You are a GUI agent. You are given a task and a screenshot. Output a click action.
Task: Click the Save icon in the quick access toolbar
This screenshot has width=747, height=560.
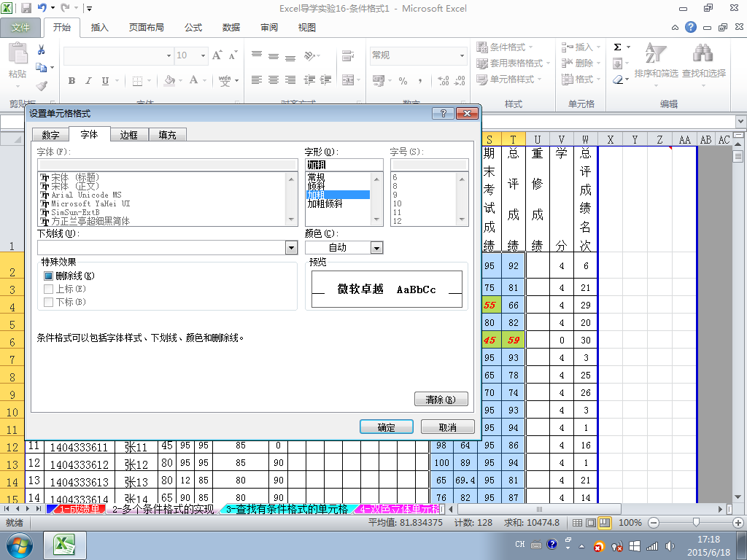[x=26, y=8]
